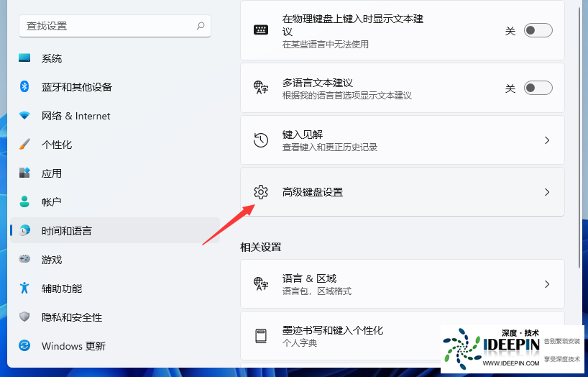588x377 pixels.
Task: Open 隐私和安全性 settings
Action: point(115,317)
